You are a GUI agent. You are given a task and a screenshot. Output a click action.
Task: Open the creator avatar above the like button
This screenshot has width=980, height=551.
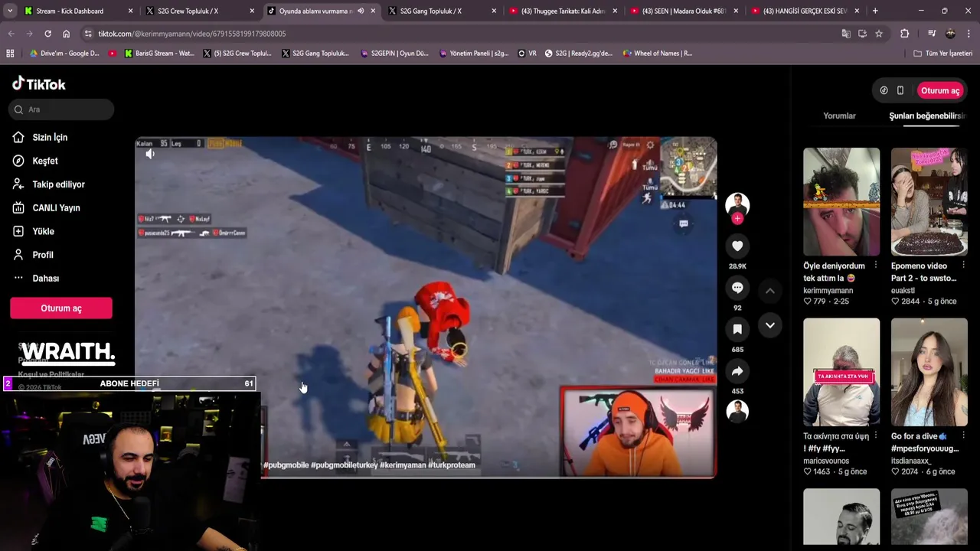click(737, 204)
